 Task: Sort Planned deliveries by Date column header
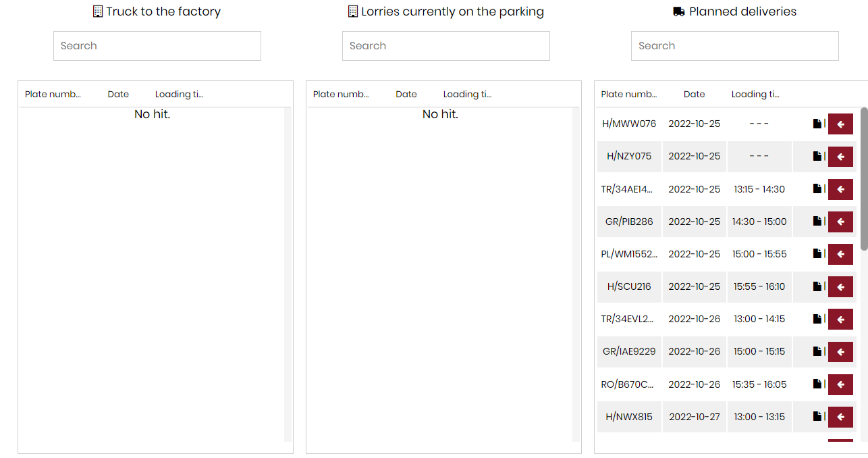click(x=694, y=95)
